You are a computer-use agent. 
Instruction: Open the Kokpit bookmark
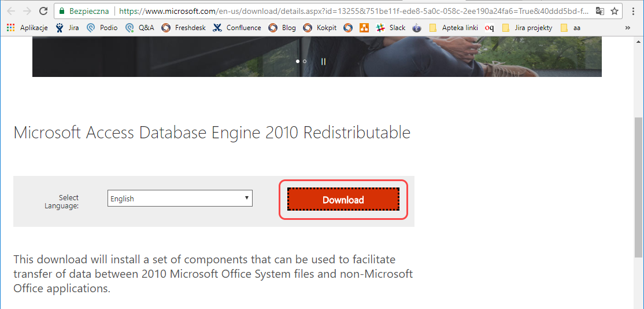pyautogui.click(x=320, y=27)
